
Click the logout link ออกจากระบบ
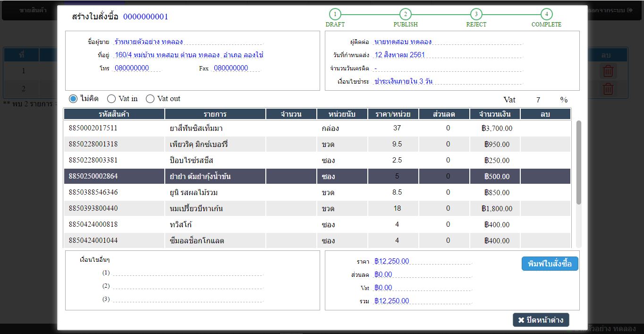tap(611, 10)
